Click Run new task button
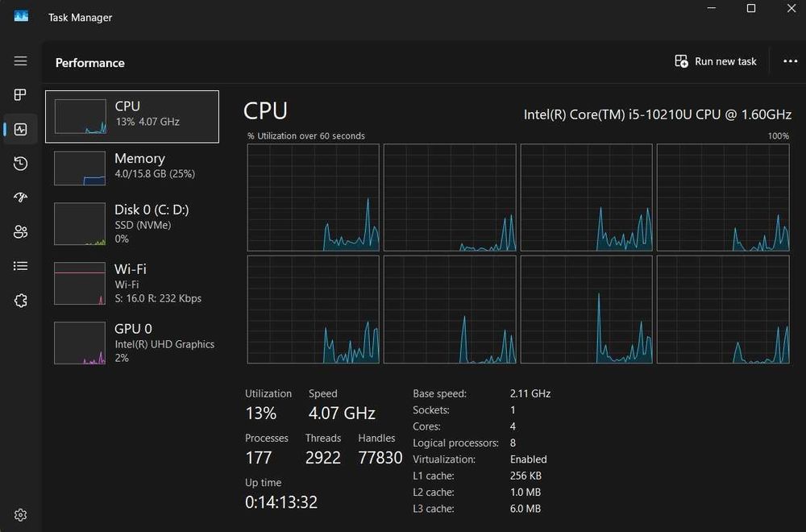The height and width of the screenshot is (532, 806). point(716,61)
